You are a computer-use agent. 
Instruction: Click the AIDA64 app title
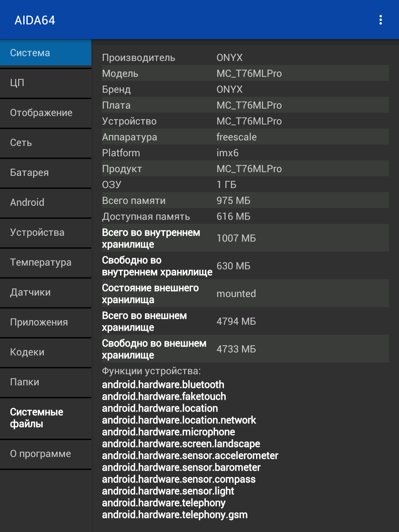35,20
